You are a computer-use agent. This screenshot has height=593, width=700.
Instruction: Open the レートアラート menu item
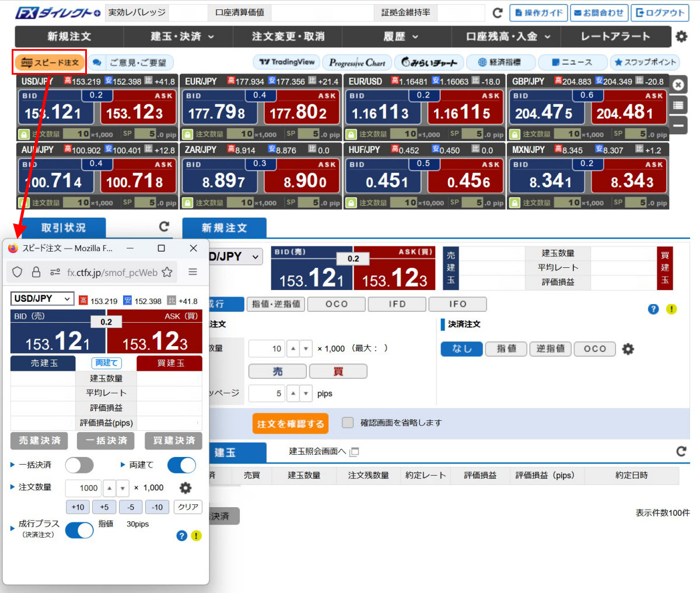click(615, 37)
